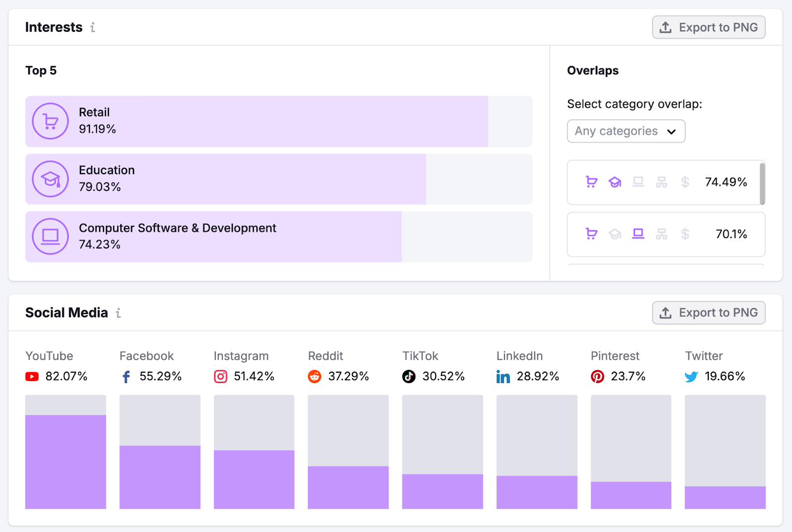This screenshot has width=792, height=532.
Task: Click the Retail shopping cart icon
Action: click(50, 121)
